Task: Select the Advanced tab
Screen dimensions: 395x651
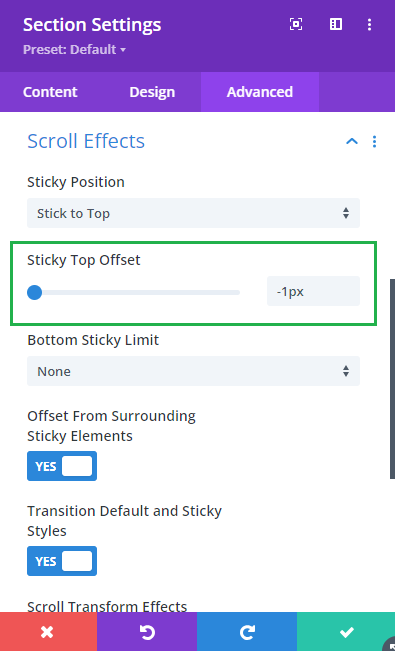Action: (x=260, y=92)
